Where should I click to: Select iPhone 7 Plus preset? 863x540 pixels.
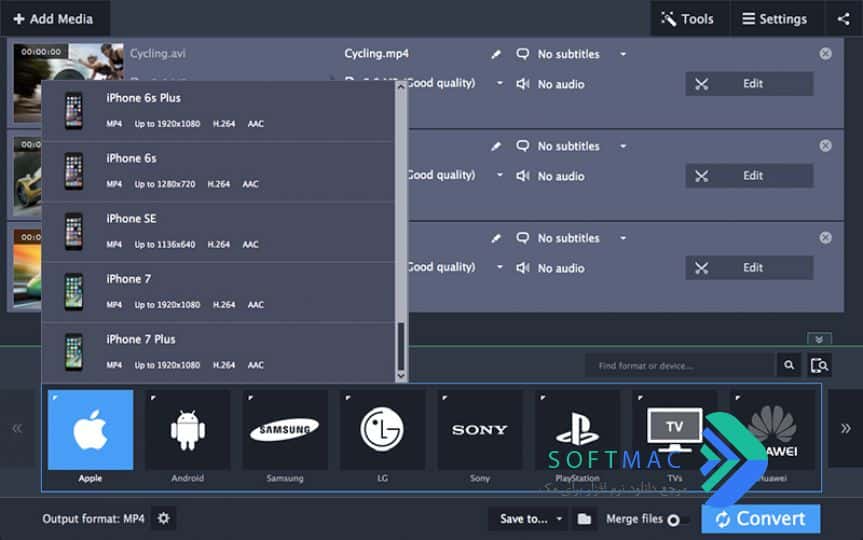point(219,352)
